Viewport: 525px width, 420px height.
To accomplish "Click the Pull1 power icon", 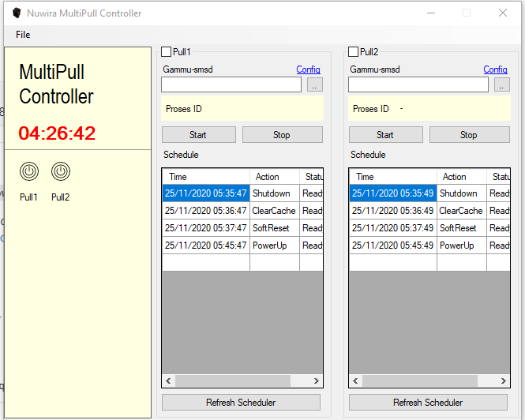I will [x=29, y=171].
